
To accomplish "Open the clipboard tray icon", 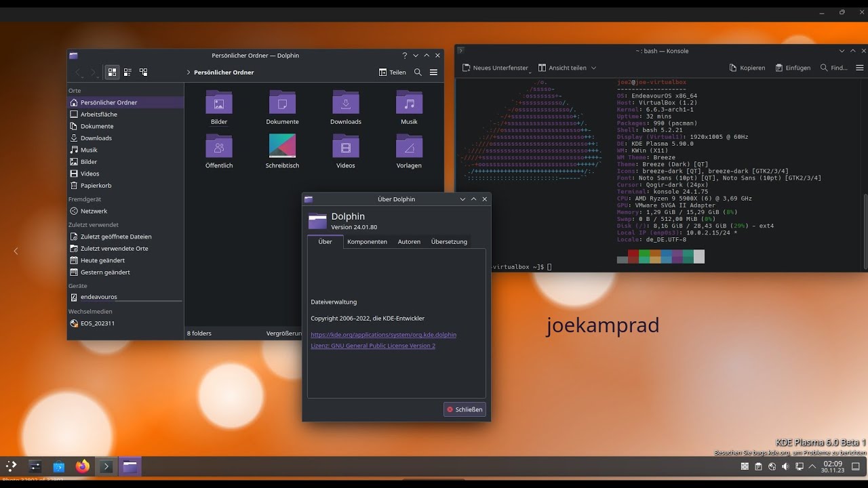I will pyautogui.click(x=758, y=466).
